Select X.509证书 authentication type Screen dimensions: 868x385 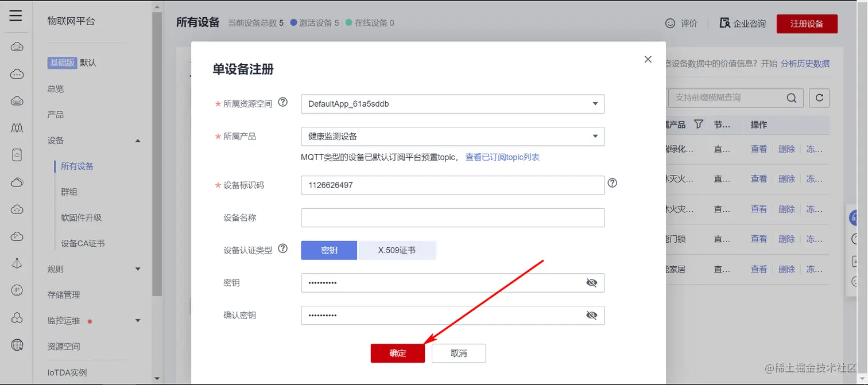pyautogui.click(x=397, y=250)
